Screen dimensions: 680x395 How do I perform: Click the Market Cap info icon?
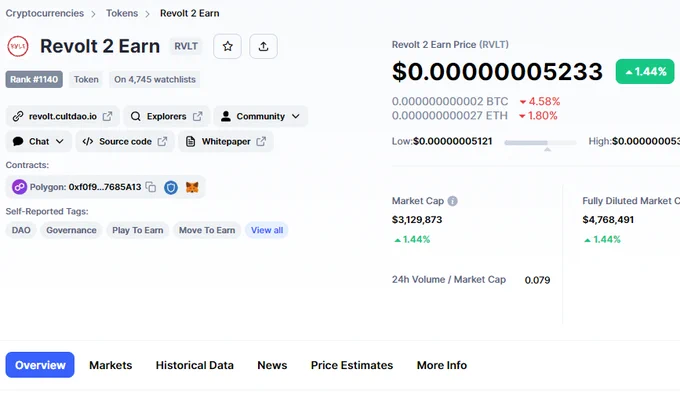[452, 201]
